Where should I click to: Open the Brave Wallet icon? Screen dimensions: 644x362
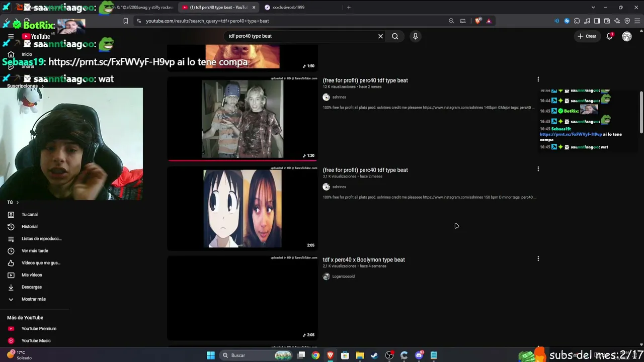[607, 21]
